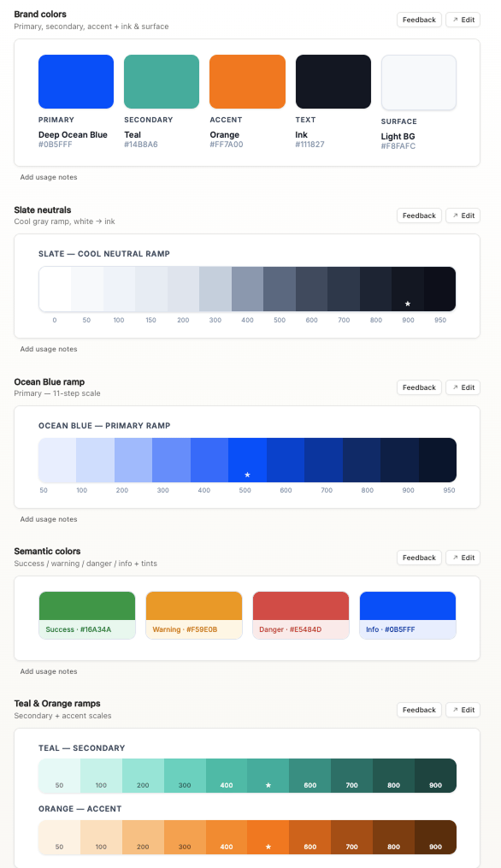Click star icon on slate 900
Image resolution: width=501 pixels, height=868 pixels.
pyautogui.click(x=408, y=304)
